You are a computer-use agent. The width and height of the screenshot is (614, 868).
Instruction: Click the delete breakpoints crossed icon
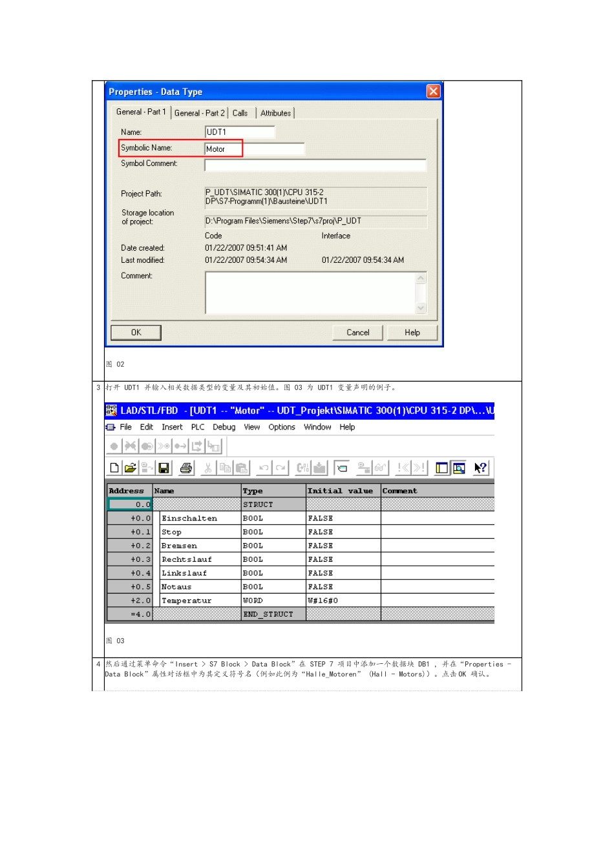[131, 446]
